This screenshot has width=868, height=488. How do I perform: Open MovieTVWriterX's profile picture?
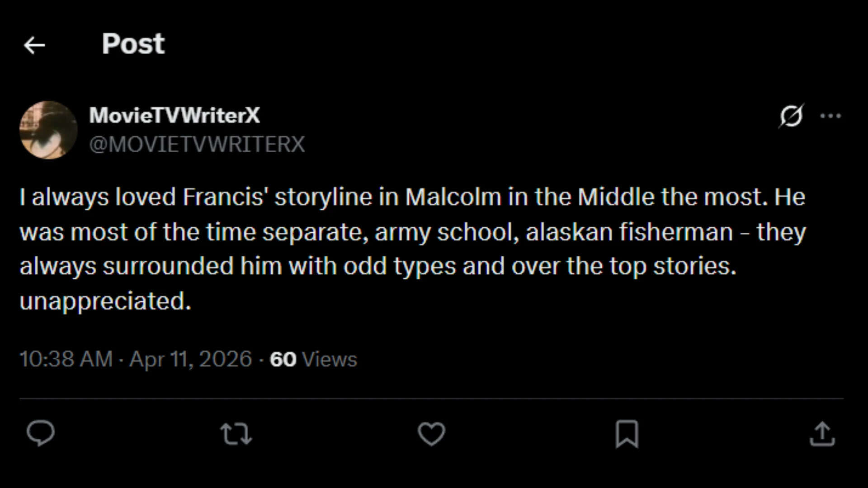48,130
